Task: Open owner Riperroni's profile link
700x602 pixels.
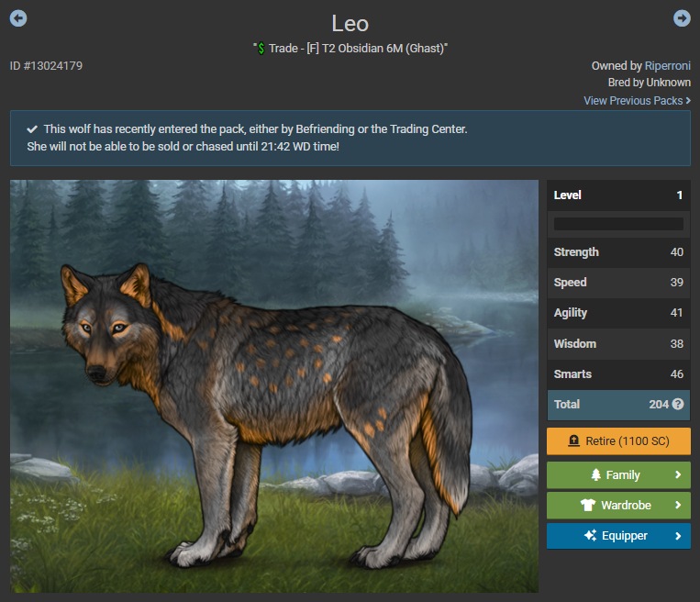Action: click(667, 66)
